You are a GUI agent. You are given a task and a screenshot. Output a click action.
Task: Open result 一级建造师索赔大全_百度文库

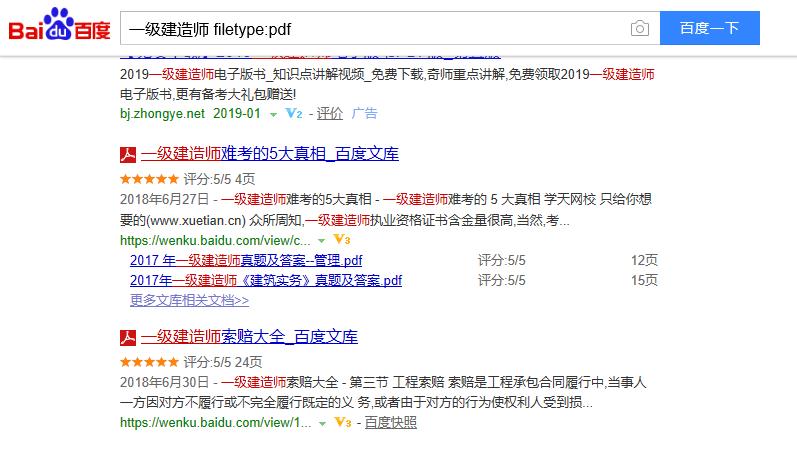pyautogui.click(x=249, y=337)
